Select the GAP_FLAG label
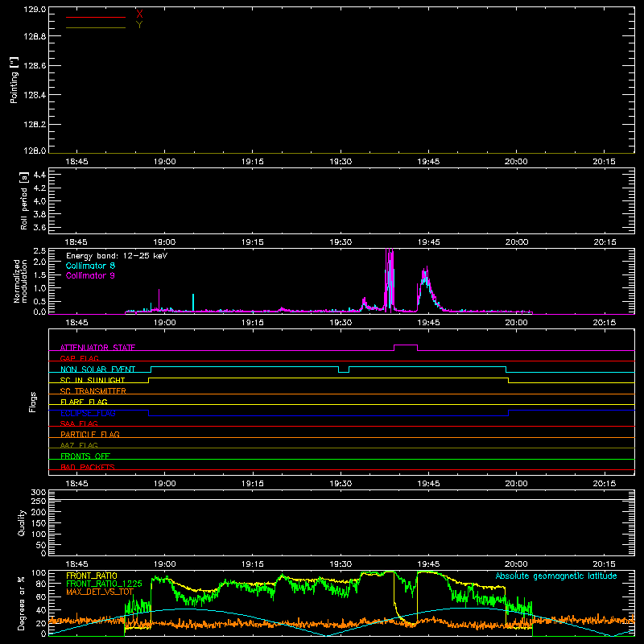Viewport: 644px width, 644px height. [79, 358]
